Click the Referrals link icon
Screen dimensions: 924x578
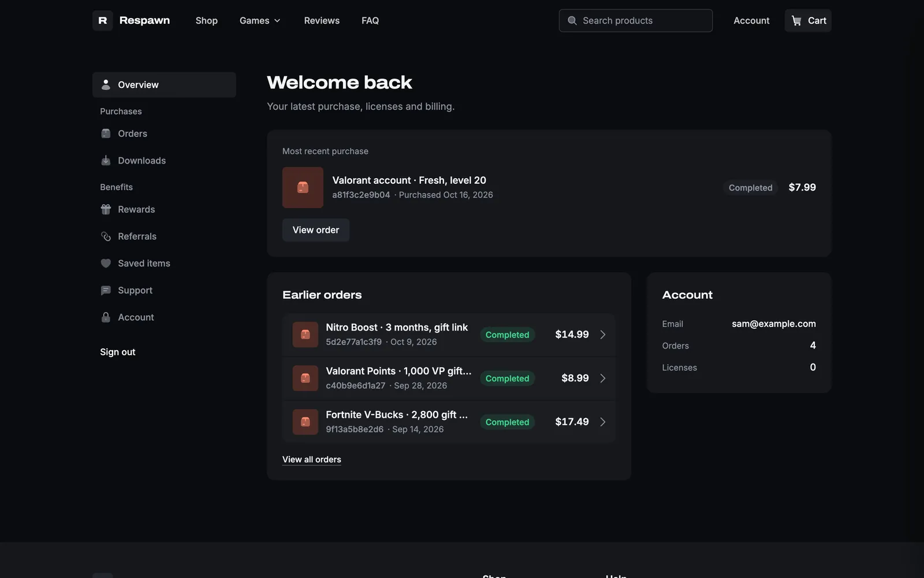[106, 236]
